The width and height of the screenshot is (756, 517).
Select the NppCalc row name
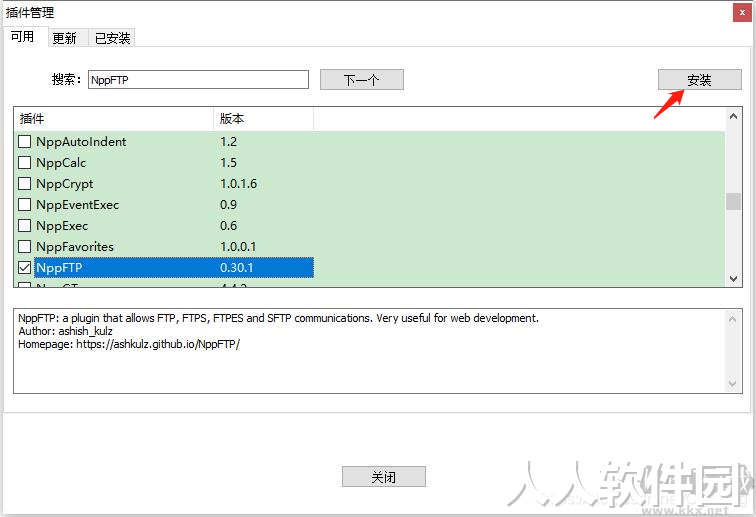point(61,163)
